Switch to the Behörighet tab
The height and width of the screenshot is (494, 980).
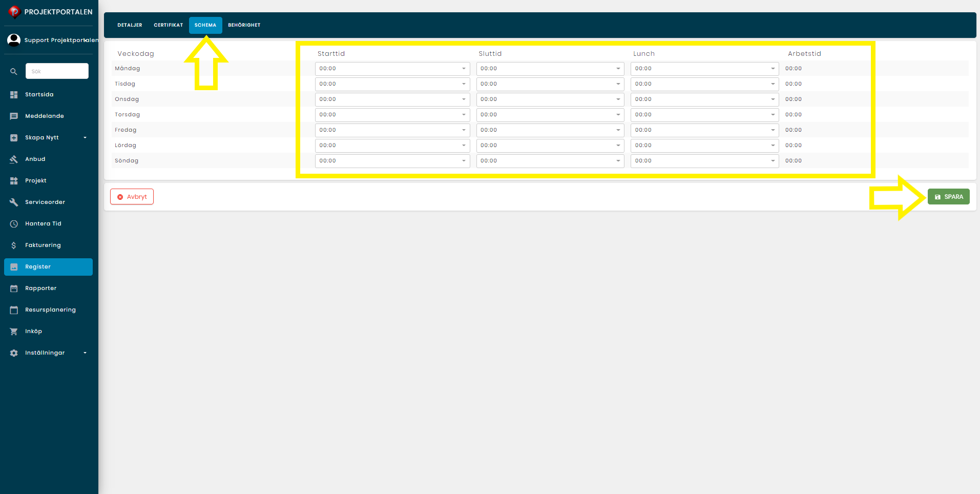(x=244, y=25)
